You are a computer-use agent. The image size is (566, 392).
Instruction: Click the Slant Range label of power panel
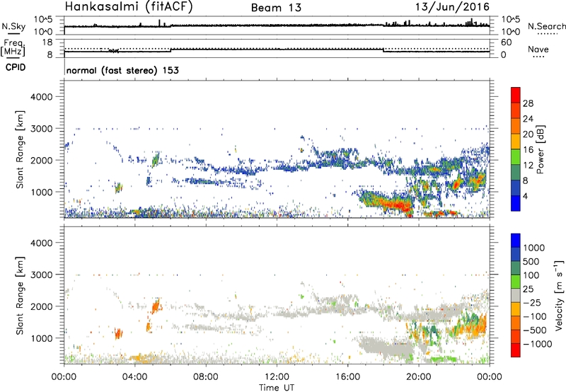(x=20, y=149)
